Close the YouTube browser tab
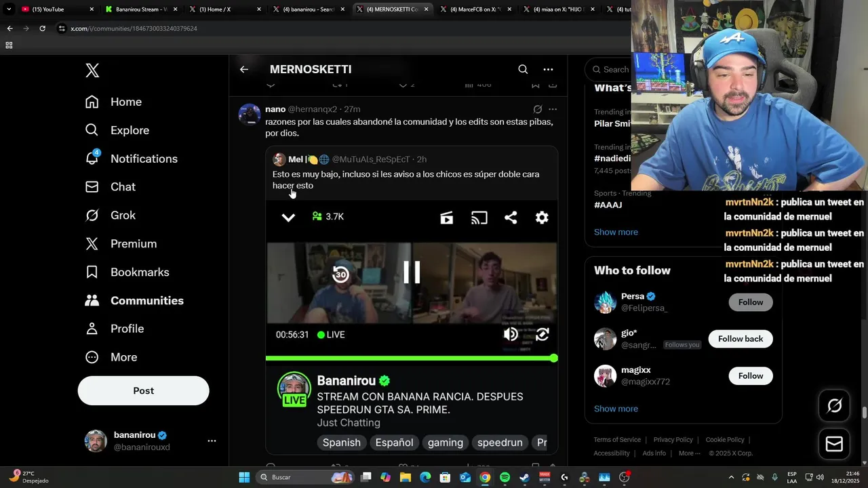The height and width of the screenshot is (488, 868). (92, 9)
